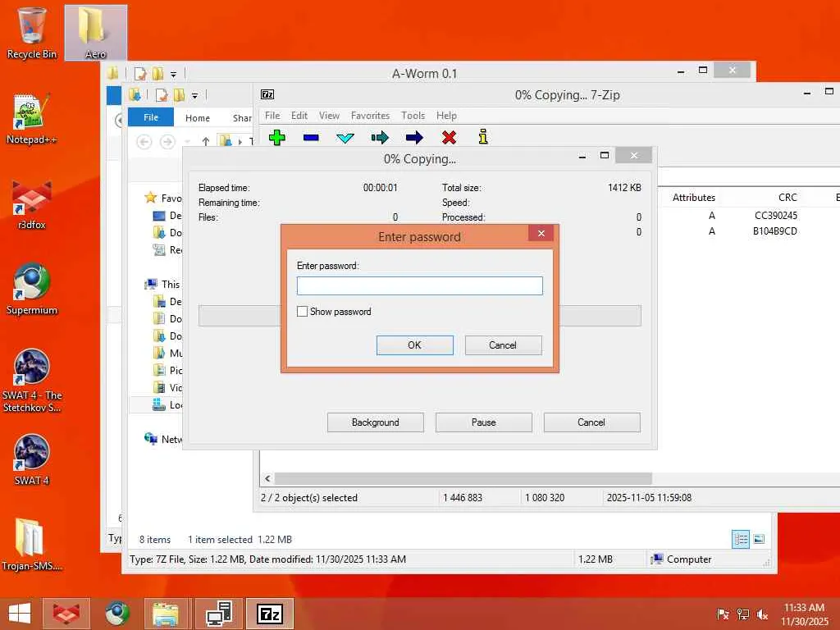Viewport: 840px width, 630px height.
Task: Select the Aero folder on desktop
Action: (x=95, y=33)
